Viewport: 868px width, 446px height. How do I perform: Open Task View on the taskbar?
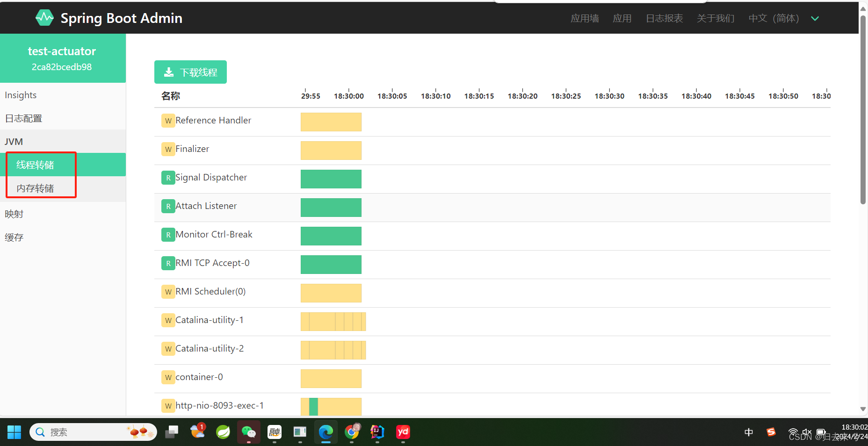[x=172, y=432]
